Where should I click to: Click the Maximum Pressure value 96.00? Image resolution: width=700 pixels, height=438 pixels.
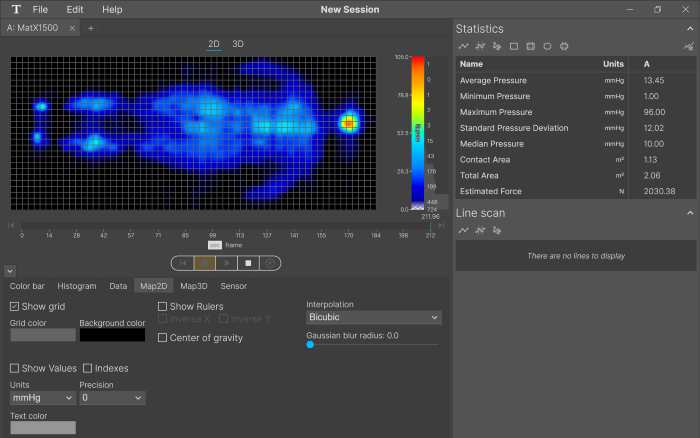(x=654, y=112)
